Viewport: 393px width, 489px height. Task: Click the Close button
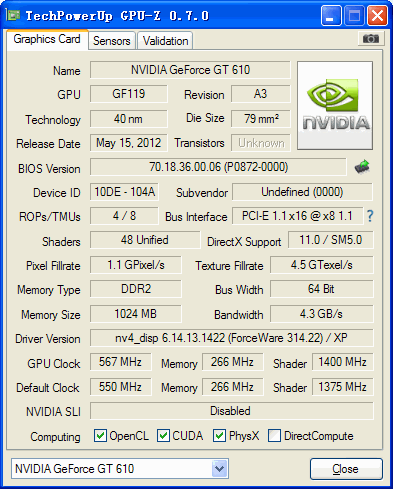(x=346, y=469)
